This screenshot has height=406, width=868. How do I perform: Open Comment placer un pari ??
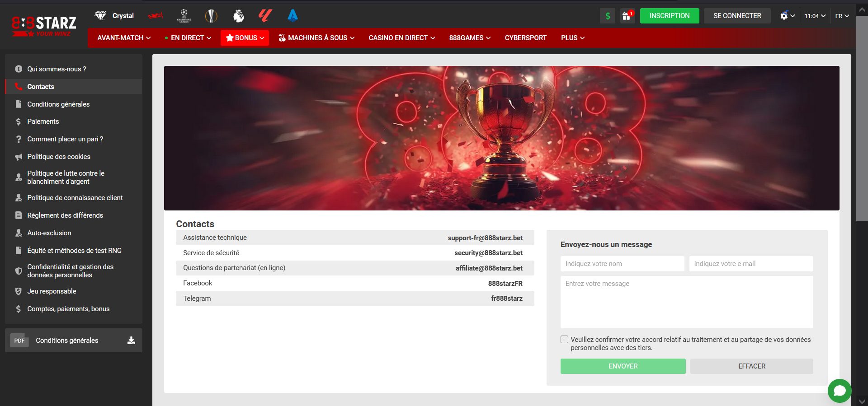(74, 139)
